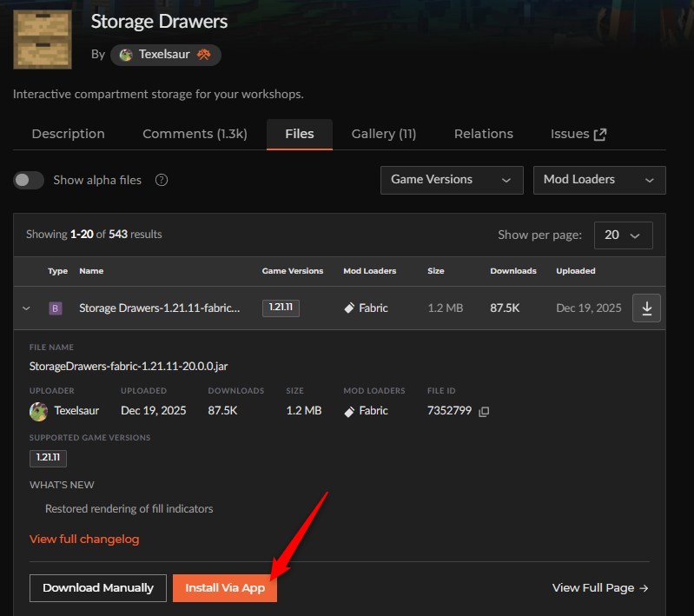Click the Fabric icon under the MOD LOADERS label

tap(349, 412)
